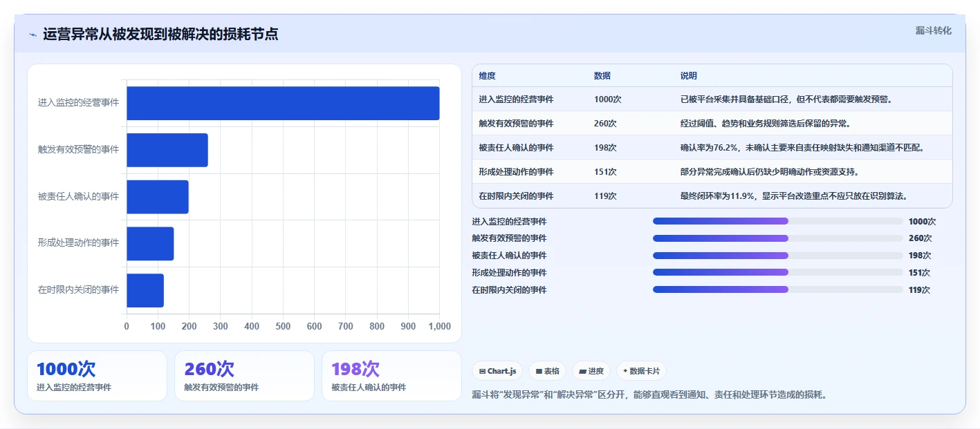The height and width of the screenshot is (429, 980).
Task: Click the 1000次 cell in the table
Action: [608, 99]
